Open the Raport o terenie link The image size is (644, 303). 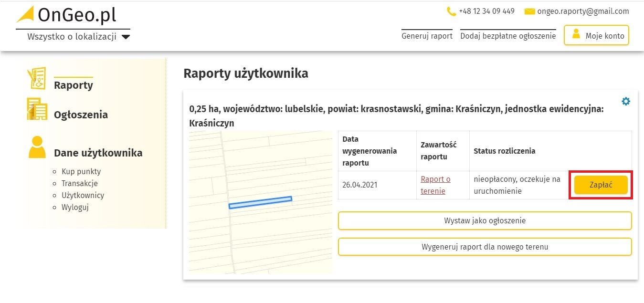coord(435,185)
